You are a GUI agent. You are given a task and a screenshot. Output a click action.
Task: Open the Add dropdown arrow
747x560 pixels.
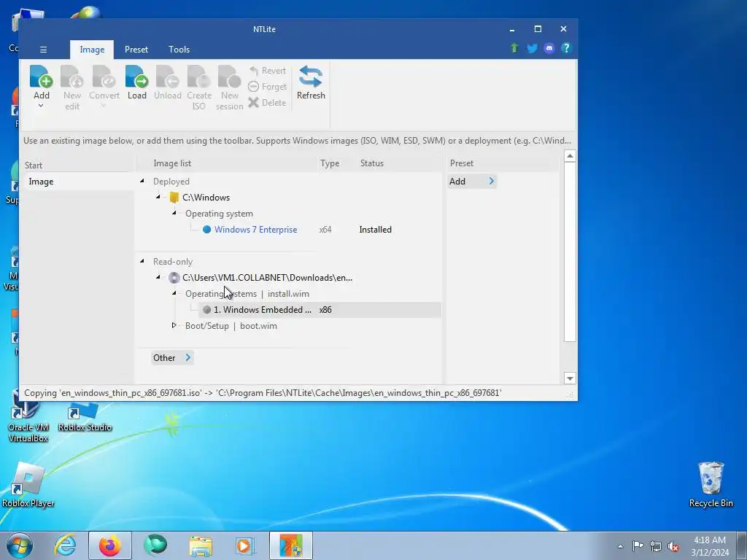click(x=41, y=106)
